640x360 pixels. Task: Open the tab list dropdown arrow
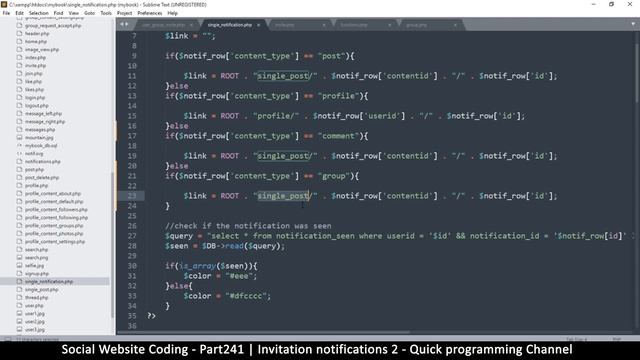(633, 24)
